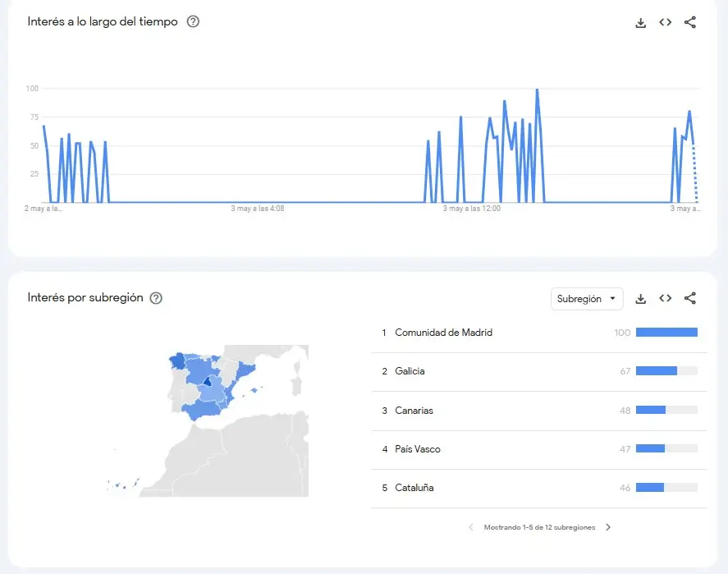Screen dimensions: 728x574
Task: Get embed code for subregion panel
Action: tap(665, 298)
